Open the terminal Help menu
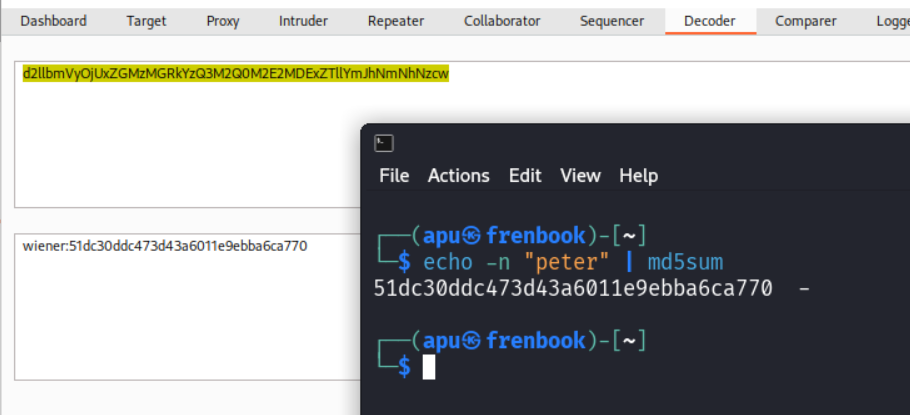 pyautogui.click(x=638, y=176)
